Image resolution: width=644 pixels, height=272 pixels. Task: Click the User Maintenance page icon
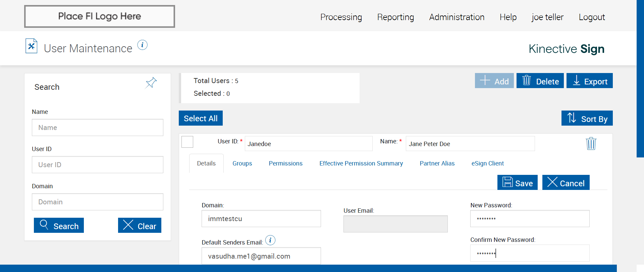pyautogui.click(x=32, y=46)
